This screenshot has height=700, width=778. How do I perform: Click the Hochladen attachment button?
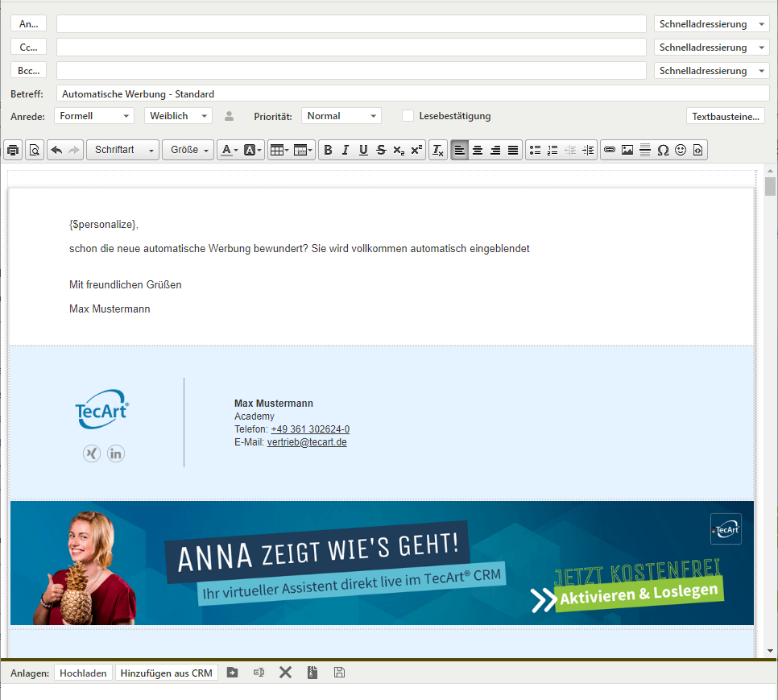(x=83, y=673)
